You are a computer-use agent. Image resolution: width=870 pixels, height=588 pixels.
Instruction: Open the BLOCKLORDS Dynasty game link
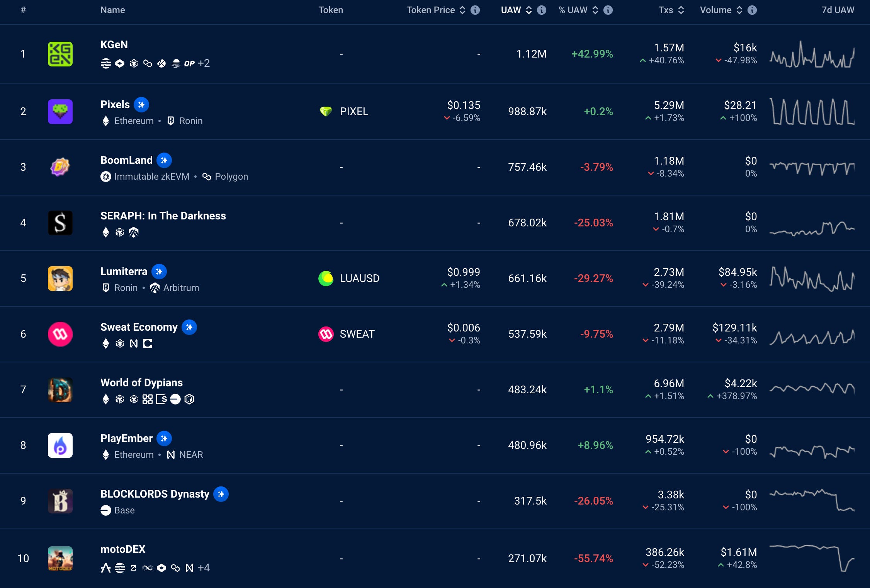coord(155,494)
